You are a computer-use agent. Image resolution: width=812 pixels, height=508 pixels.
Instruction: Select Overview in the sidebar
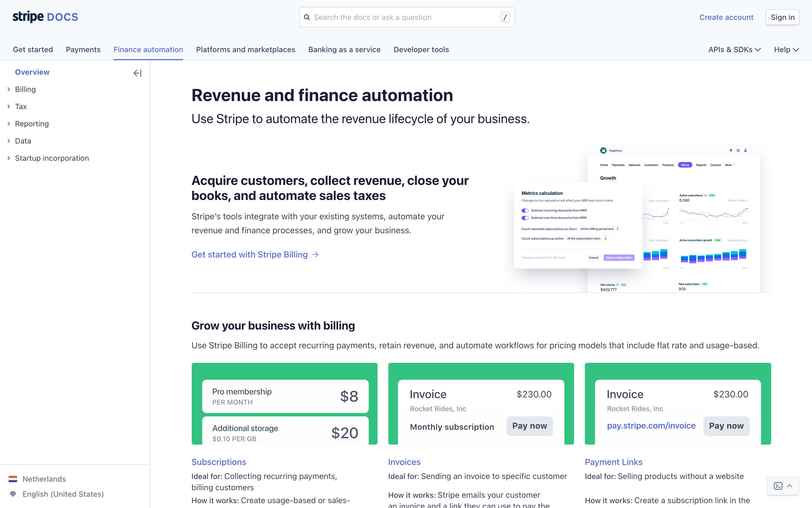(32, 72)
